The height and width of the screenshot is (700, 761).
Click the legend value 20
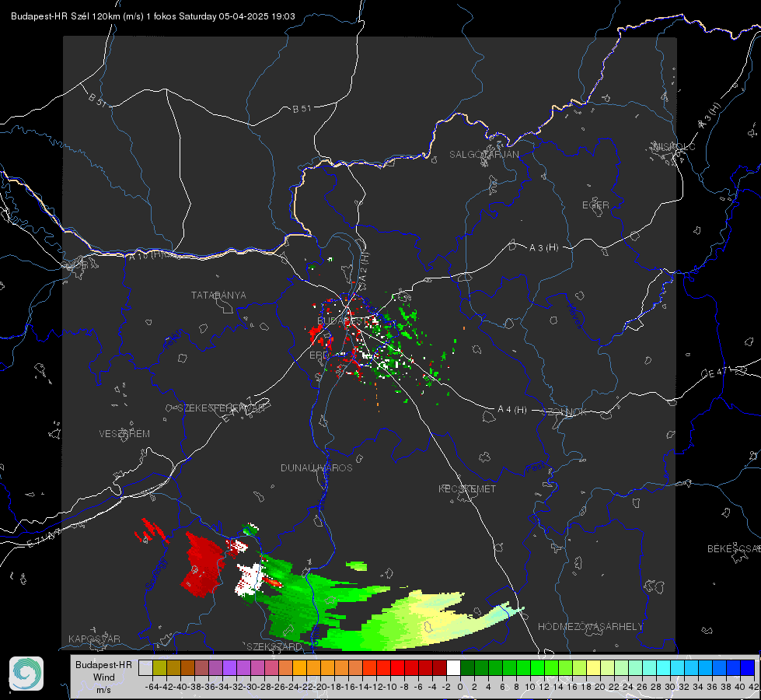click(x=600, y=687)
